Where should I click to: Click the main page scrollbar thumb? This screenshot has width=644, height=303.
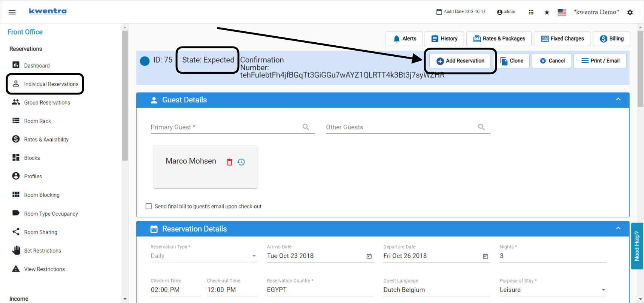(640, 68)
